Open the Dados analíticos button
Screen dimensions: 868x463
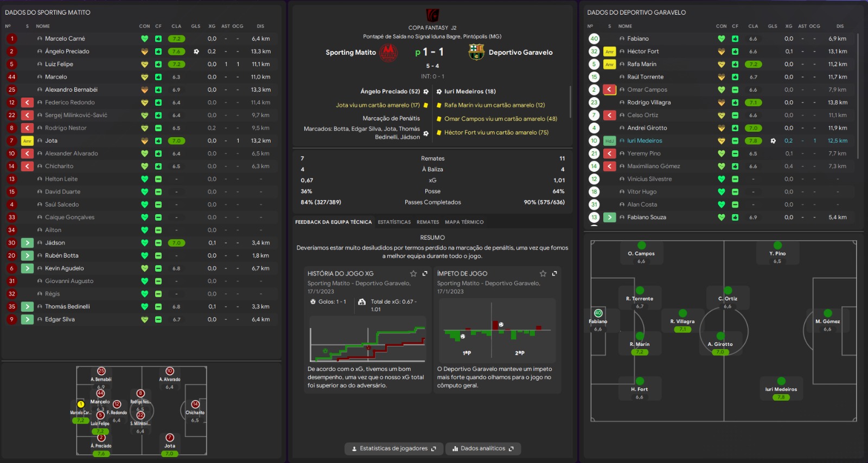pos(483,449)
